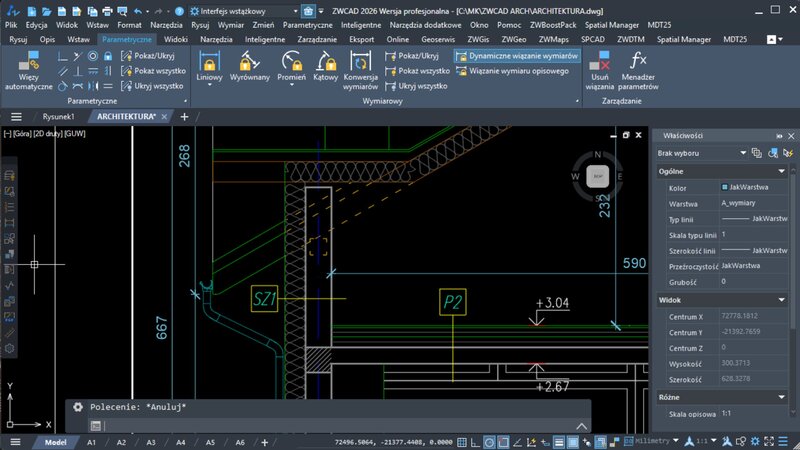Toggle object snap in status bar
This screenshot has width=800, height=450.
[503, 442]
